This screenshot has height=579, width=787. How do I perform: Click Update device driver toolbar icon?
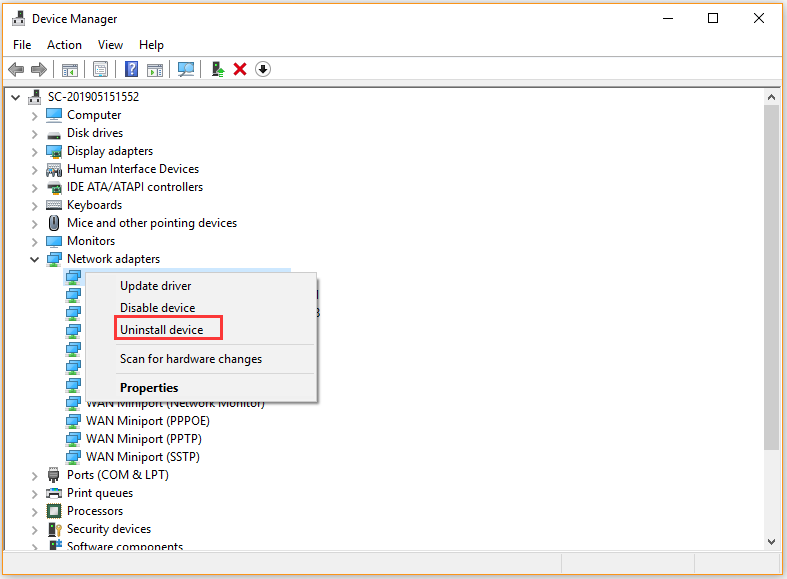[217, 69]
